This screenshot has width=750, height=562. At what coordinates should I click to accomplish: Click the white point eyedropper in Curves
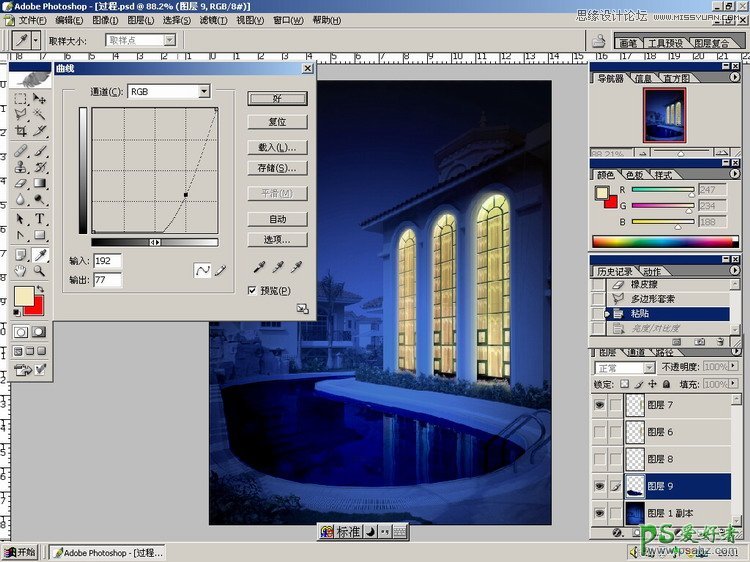[x=295, y=267]
